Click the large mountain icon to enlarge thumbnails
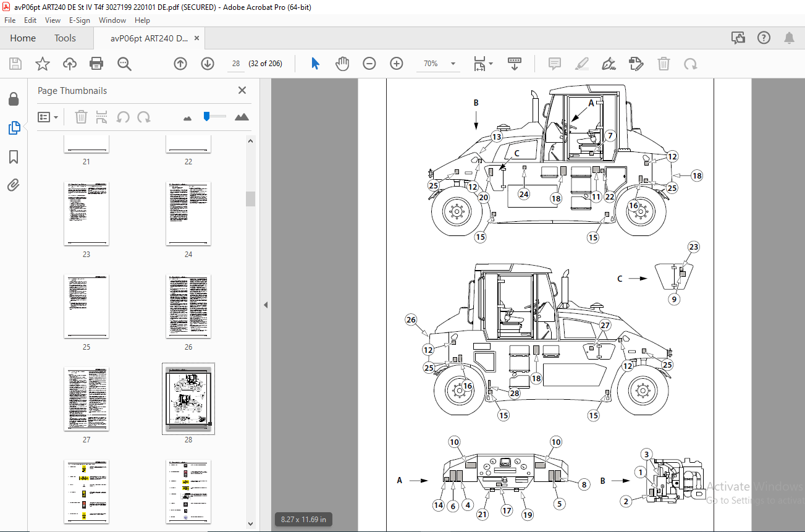This screenshot has height=532, width=805. pyautogui.click(x=242, y=117)
